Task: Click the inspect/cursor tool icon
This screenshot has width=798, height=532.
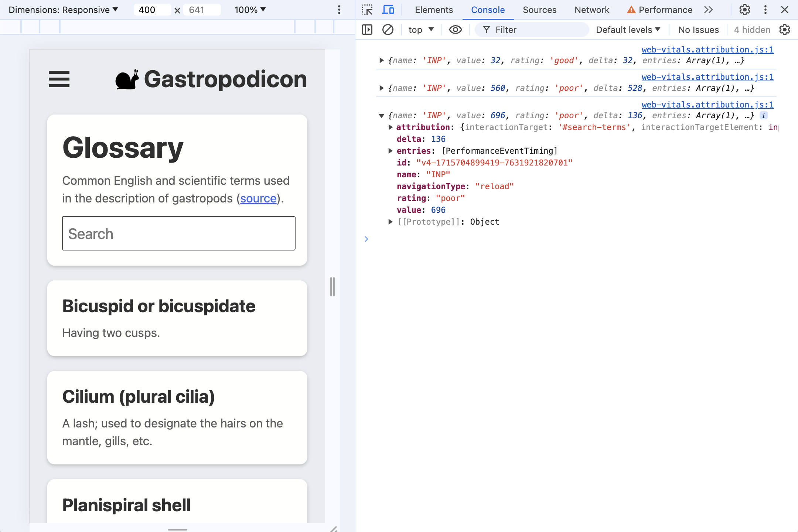Action: tap(368, 9)
